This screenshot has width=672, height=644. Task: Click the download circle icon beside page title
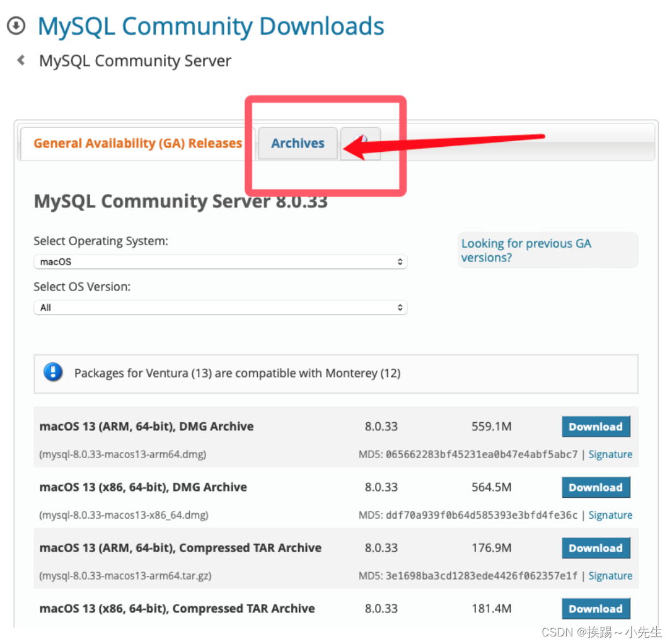(16, 25)
